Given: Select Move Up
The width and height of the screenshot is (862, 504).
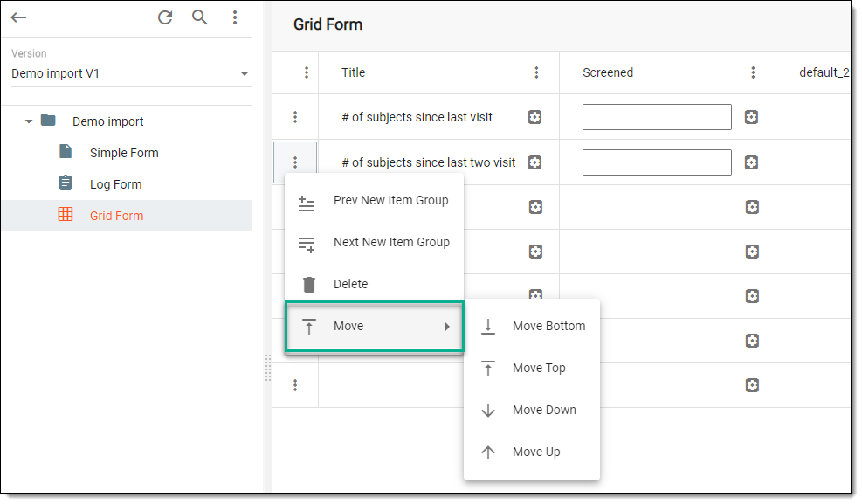Looking at the screenshot, I should tap(532, 452).
